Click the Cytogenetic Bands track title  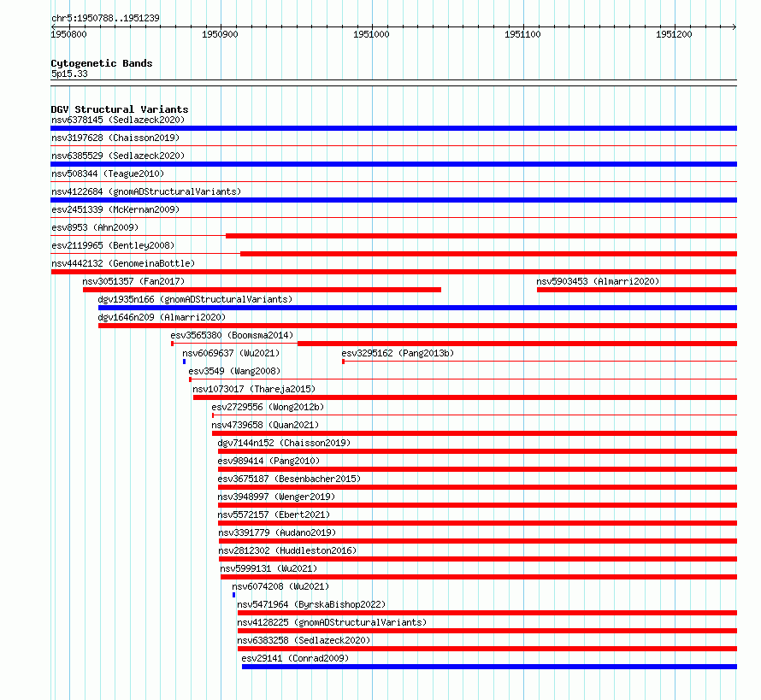point(102,63)
